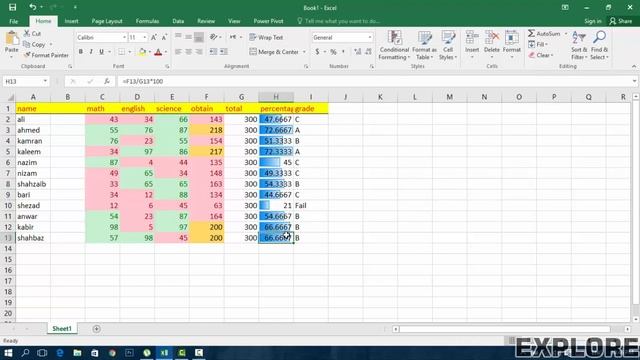Open the General number format dropdown
Image resolution: width=640 pixels, height=360 pixels.
370,37
